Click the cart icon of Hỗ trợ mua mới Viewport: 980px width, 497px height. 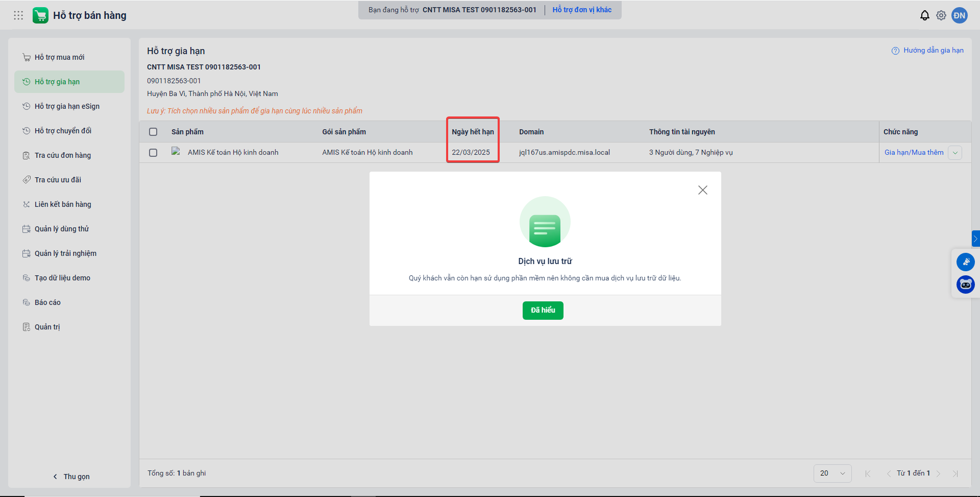click(26, 57)
